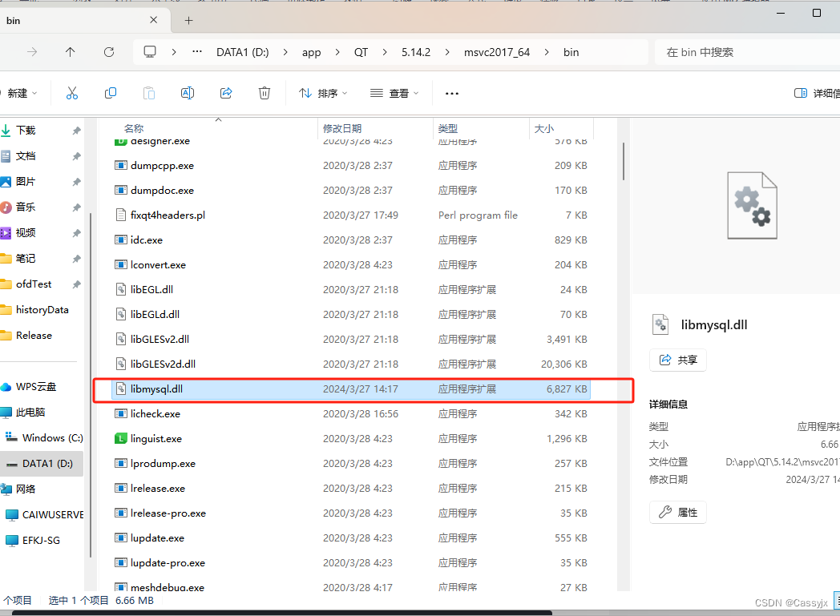Image resolution: width=840 pixels, height=616 pixels.
Task: Click the 在 bin 中搜索 search box
Action: tap(745, 52)
